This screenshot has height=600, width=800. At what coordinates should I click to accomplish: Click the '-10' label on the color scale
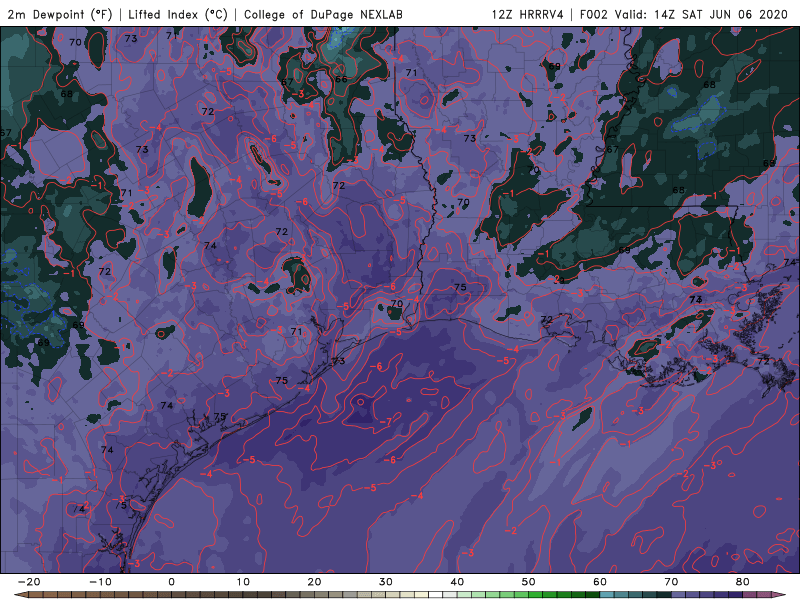(100, 582)
